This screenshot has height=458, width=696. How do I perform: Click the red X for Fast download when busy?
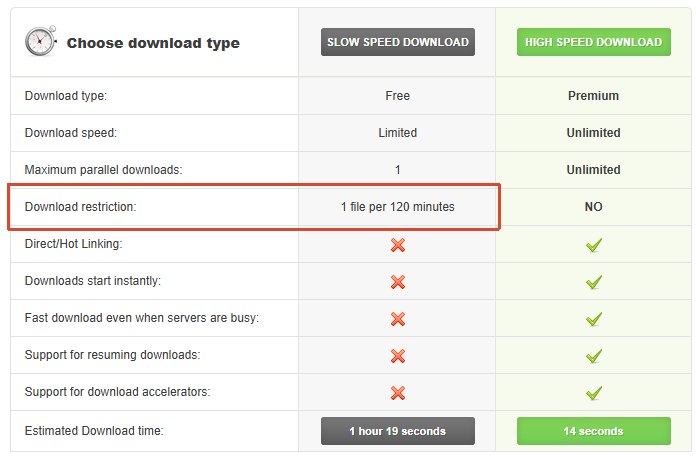(x=398, y=319)
